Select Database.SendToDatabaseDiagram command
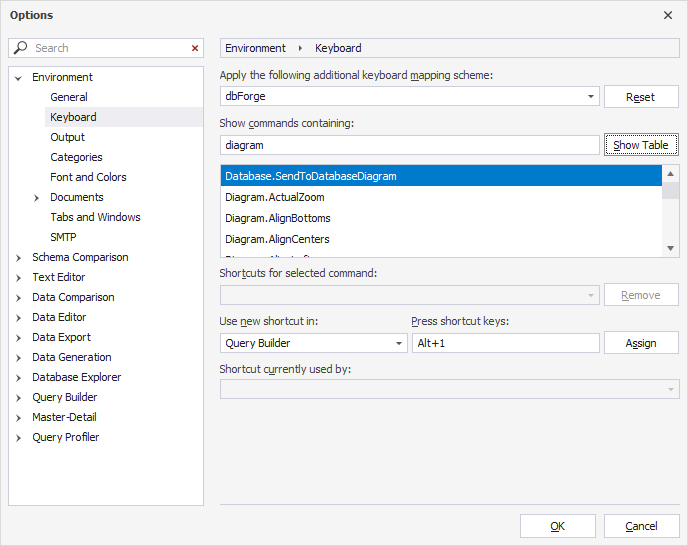 pyautogui.click(x=441, y=176)
